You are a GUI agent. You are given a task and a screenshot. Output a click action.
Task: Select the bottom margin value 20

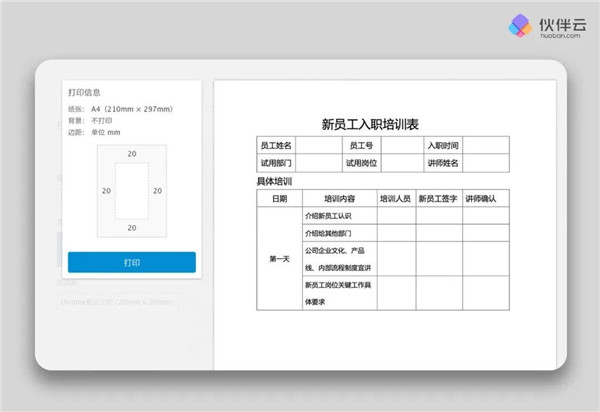pyautogui.click(x=132, y=228)
